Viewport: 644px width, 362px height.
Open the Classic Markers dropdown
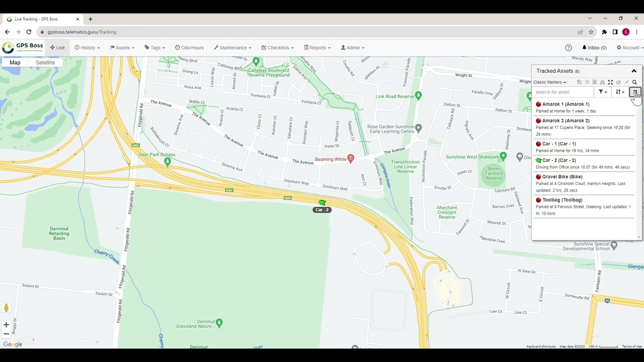click(549, 82)
